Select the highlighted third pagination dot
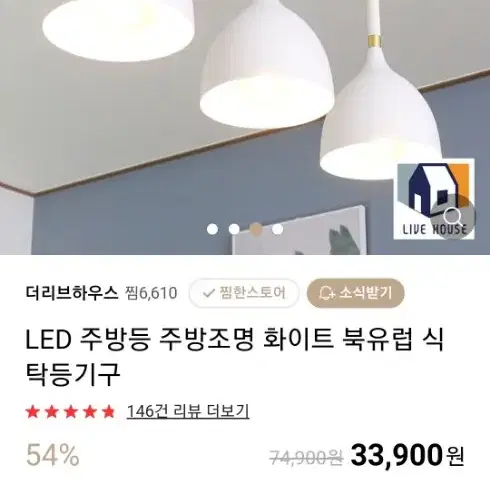 point(256,229)
